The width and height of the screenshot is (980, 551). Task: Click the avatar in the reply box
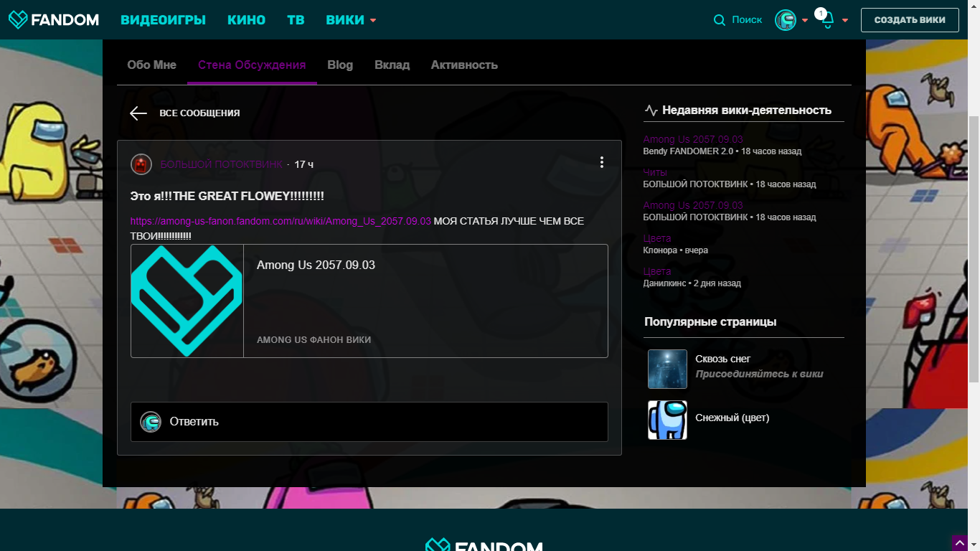click(151, 422)
